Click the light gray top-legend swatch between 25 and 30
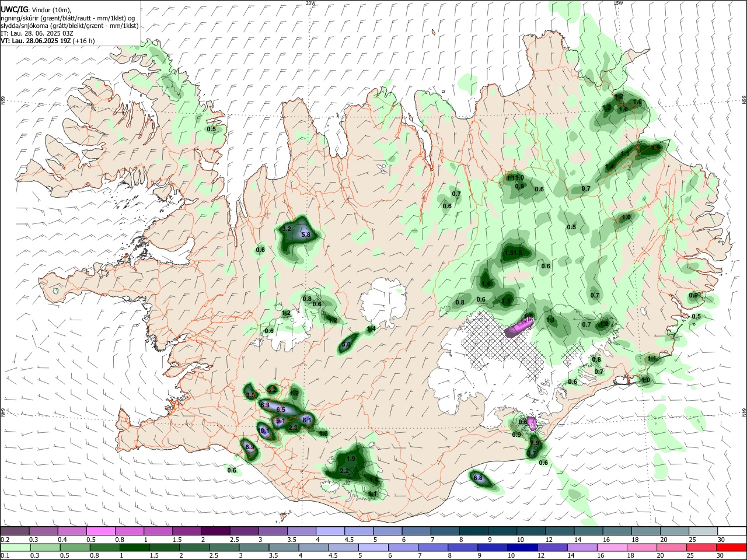747x560 pixels. (703, 531)
